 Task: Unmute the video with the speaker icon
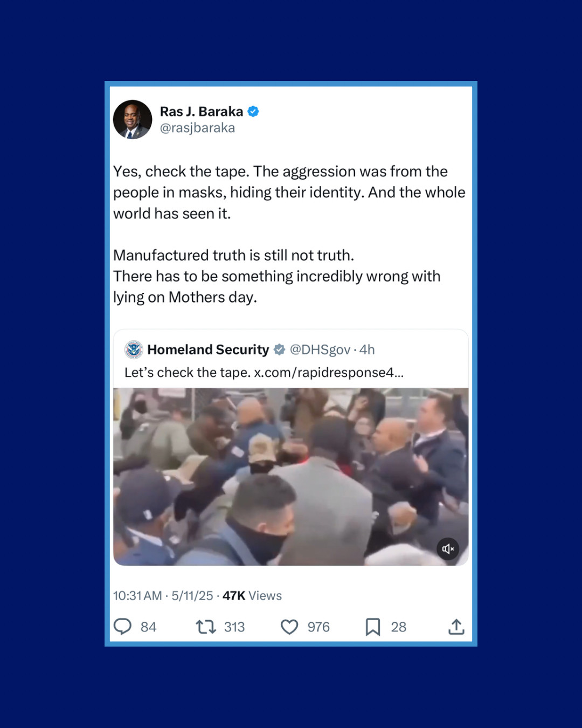(448, 549)
